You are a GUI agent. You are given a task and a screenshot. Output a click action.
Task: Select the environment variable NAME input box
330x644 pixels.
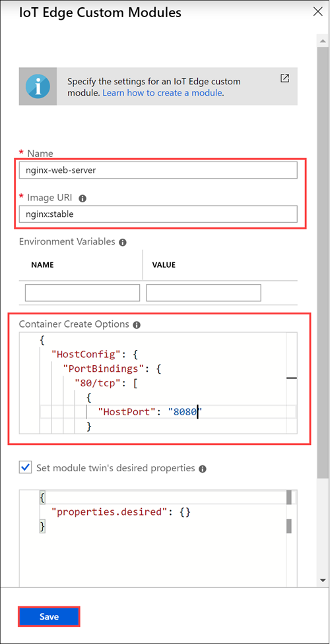pos(82,293)
